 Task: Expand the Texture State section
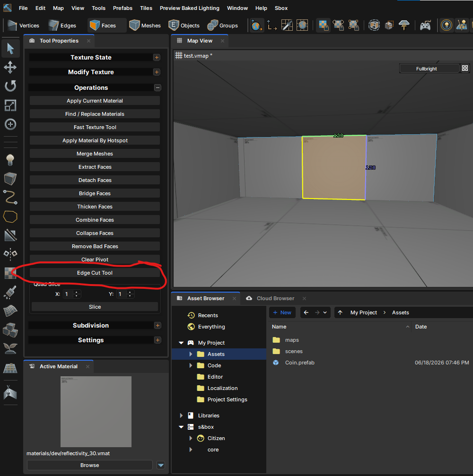157,57
